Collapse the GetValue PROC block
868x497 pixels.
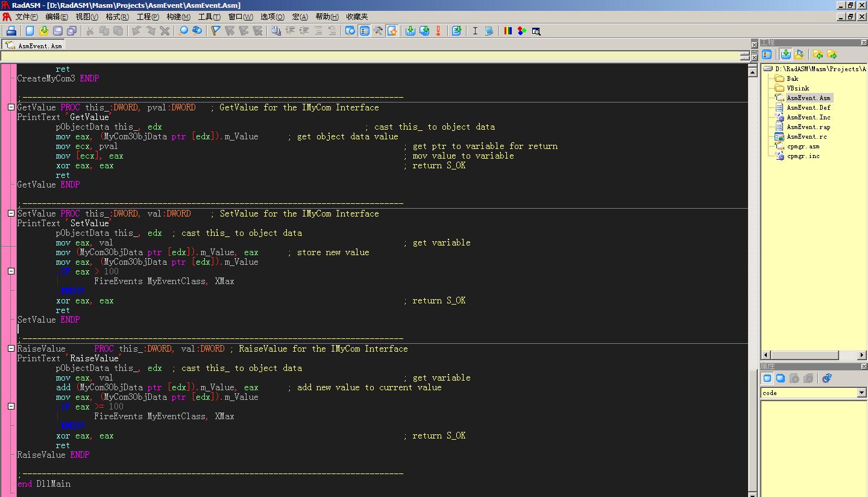pyautogui.click(x=11, y=107)
